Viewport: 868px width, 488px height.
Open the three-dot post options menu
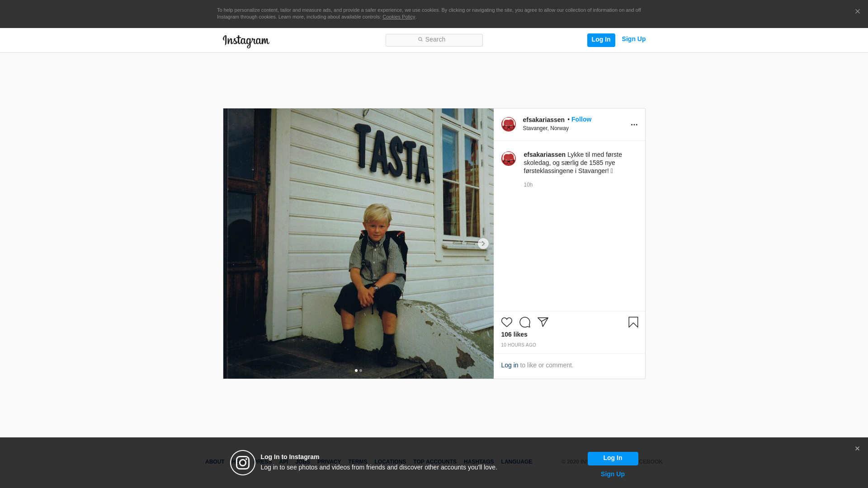click(x=634, y=125)
